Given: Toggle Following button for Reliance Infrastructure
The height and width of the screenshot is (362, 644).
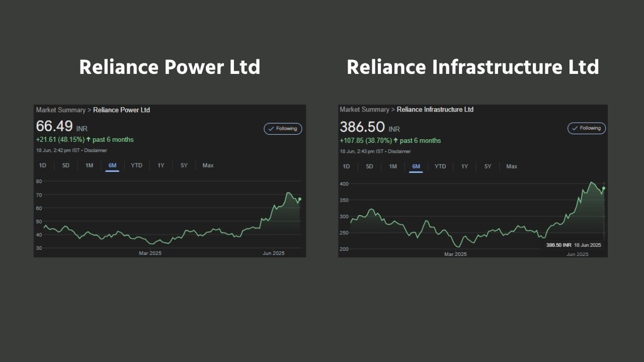Looking at the screenshot, I should [x=587, y=128].
